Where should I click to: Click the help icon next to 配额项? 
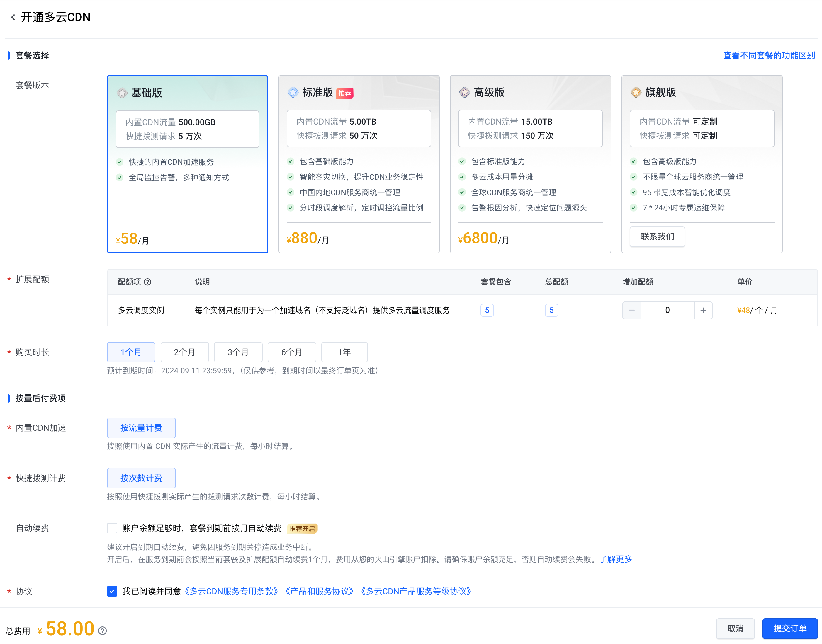coord(148,282)
